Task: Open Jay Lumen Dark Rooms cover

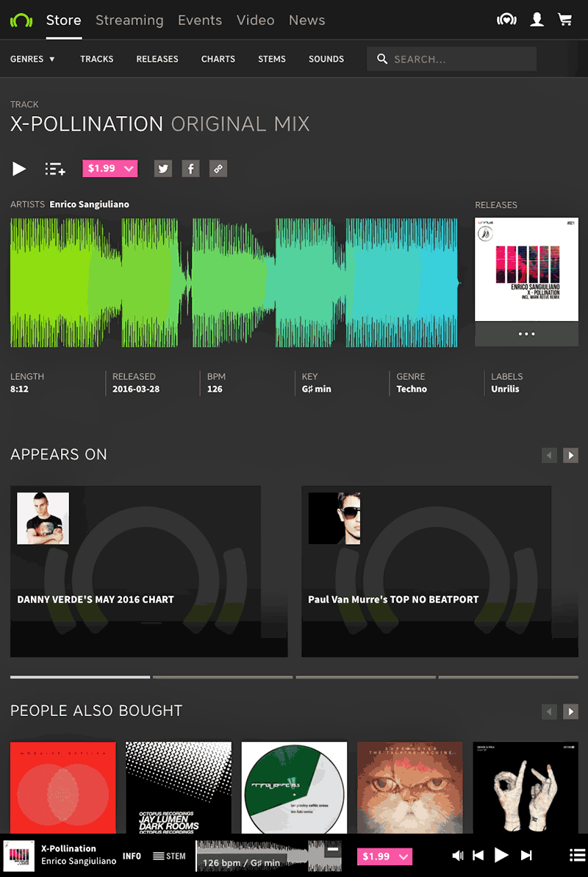Action: tap(179, 787)
